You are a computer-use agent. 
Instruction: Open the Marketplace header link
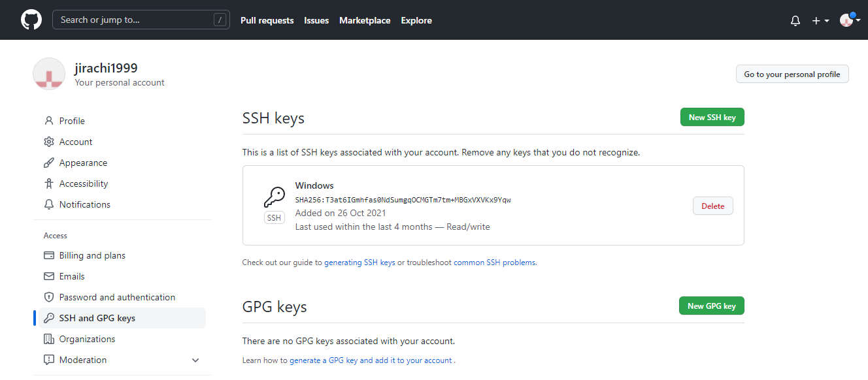point(365,20)
